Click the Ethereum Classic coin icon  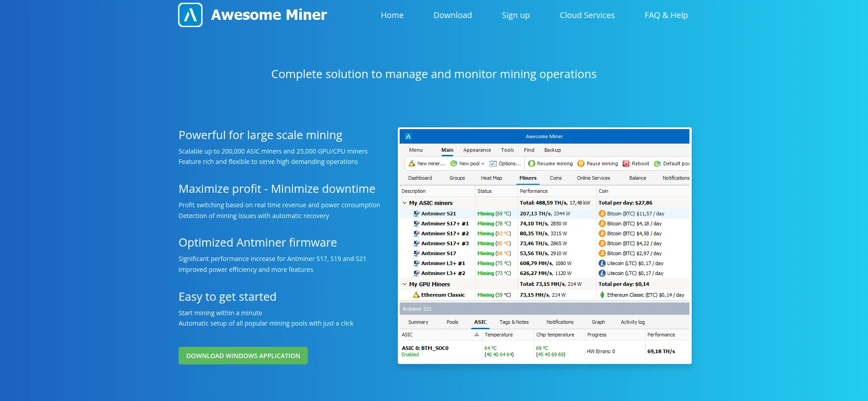point(602,295)
